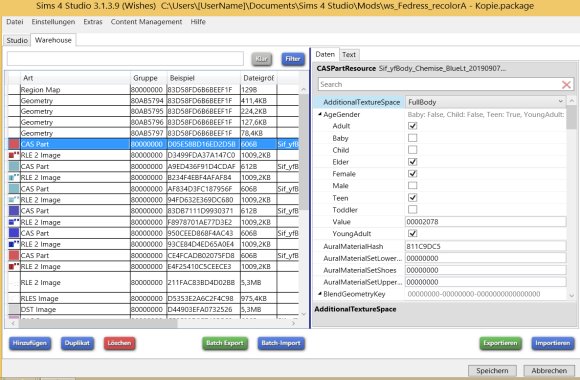
Task: Click the gray DST Image thumbnail icon
Action: (x=14, y=309)
